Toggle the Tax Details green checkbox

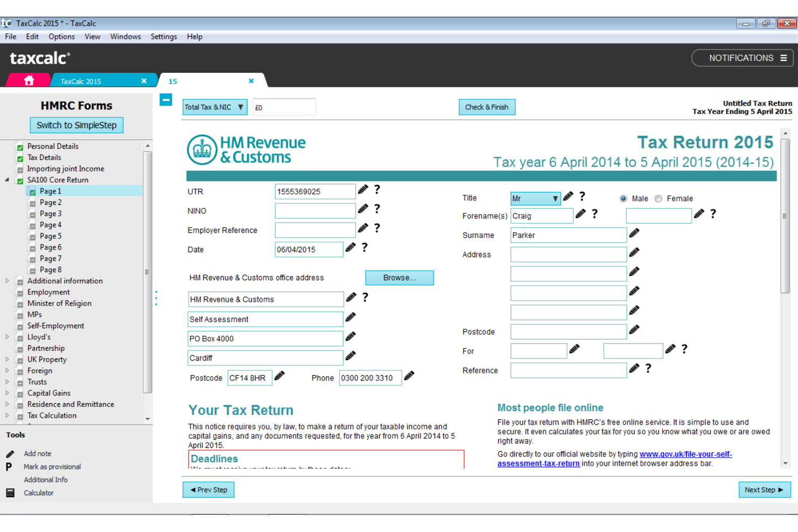click(20, 158)
